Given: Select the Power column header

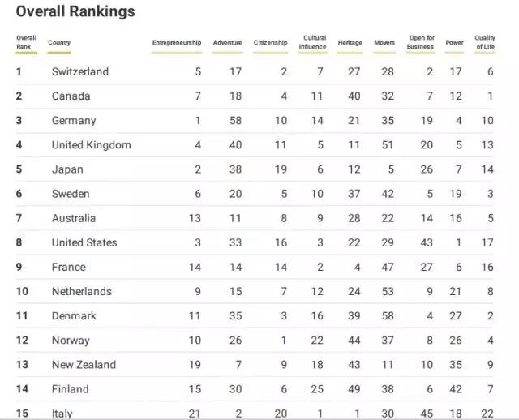Looking at the screenshot, I should pos(455,43).
